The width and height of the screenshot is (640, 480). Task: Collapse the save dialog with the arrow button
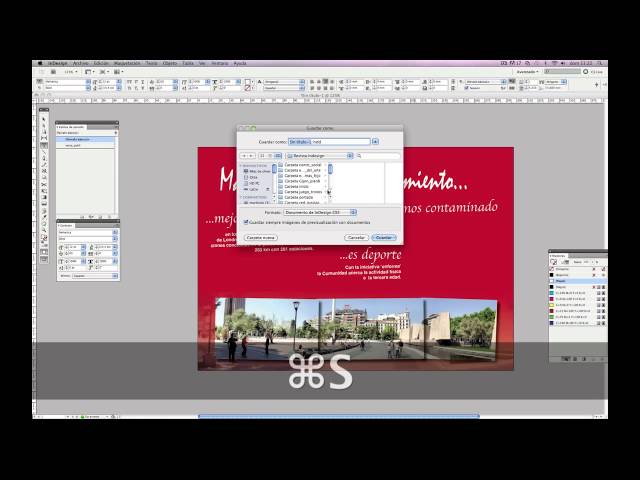pos(375,142)
